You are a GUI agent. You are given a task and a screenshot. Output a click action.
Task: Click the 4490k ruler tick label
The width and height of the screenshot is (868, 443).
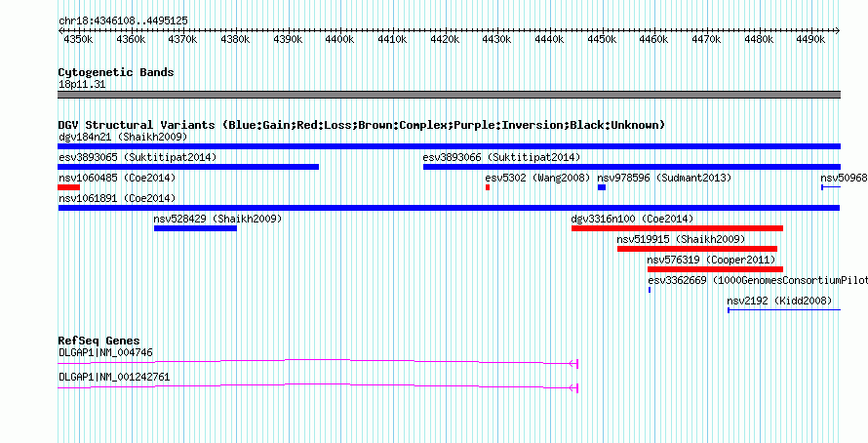(x=812, y=40)
